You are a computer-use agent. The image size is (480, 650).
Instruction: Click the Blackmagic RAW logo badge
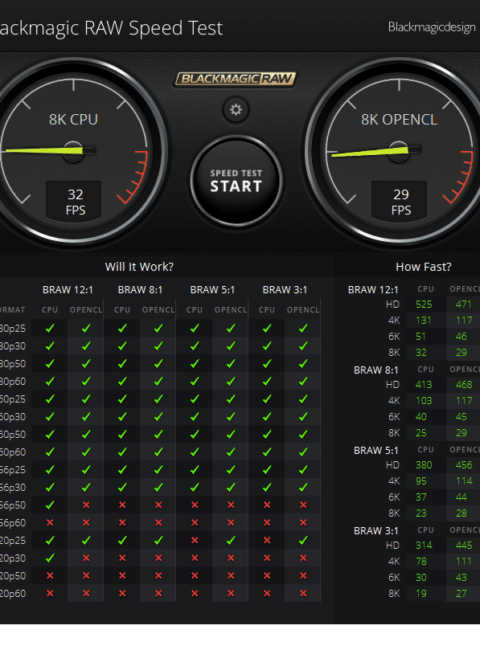[x=235, y=79]
